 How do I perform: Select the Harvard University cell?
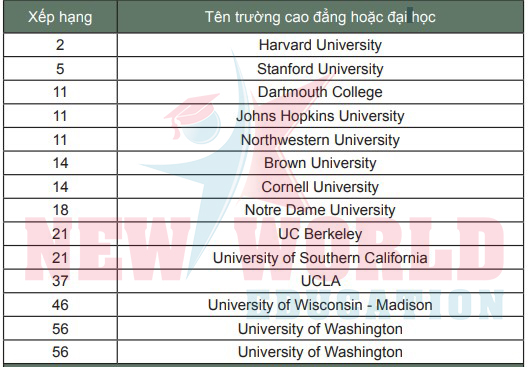(320, 45)
